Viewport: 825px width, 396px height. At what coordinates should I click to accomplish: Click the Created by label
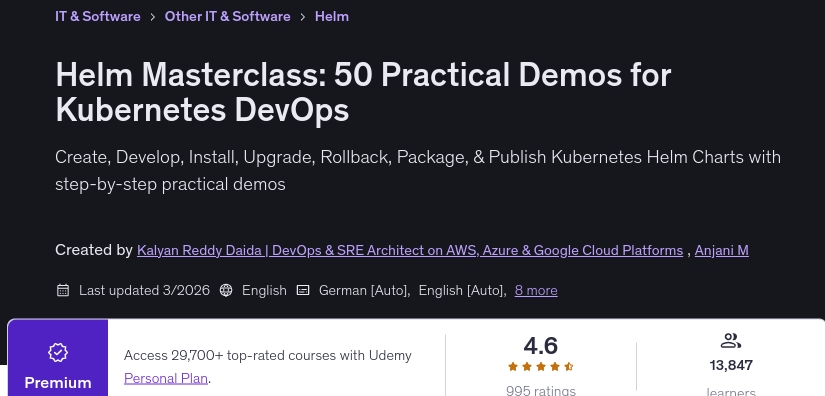(x=94, y=250)
